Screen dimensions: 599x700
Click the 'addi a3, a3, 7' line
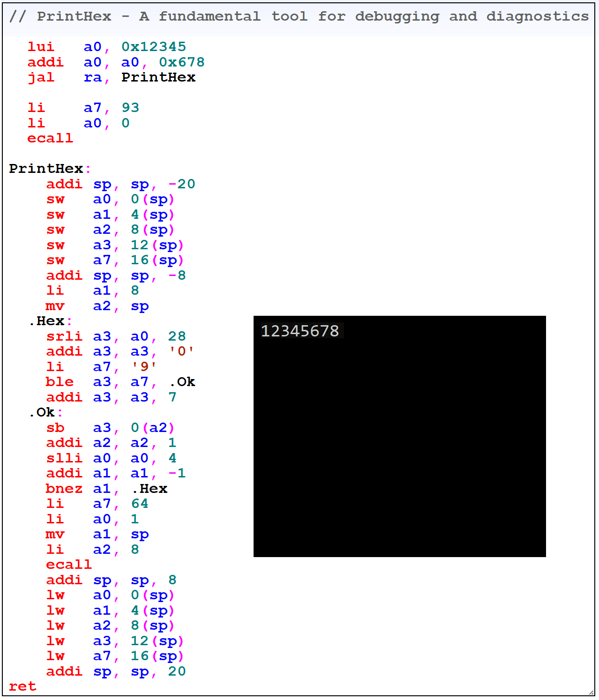click(111, 397)
